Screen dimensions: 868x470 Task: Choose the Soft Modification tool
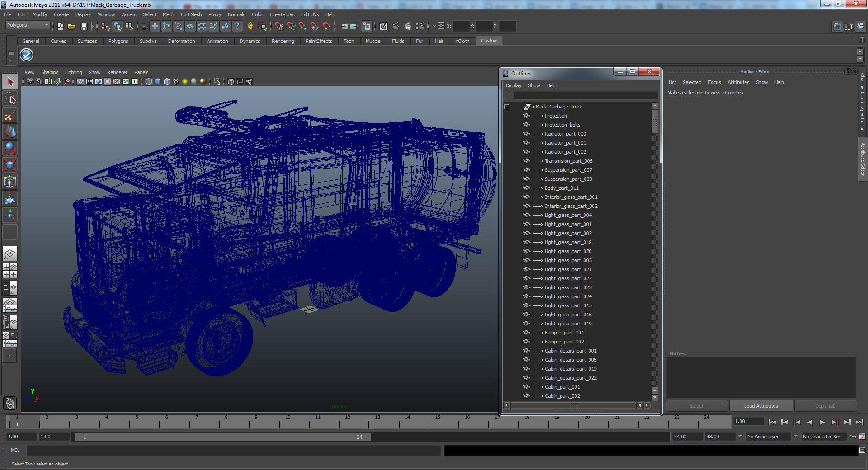coord(10,199)
